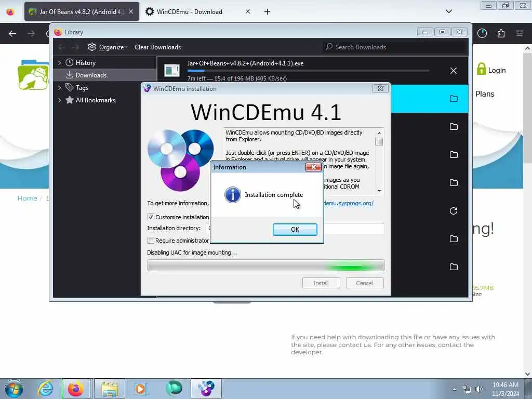Open the Organize dropdown menu
This screenshot has height=399, width=532.
coord(108,47)
